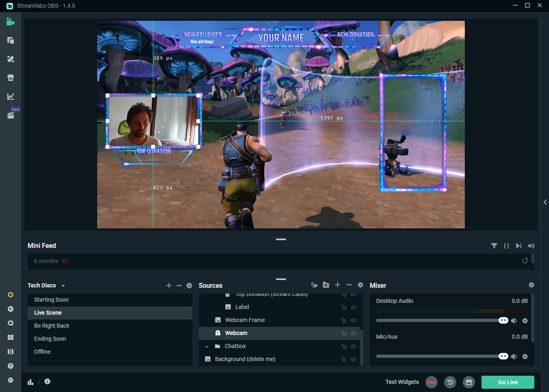Open the App Store storefront icon
549x392 pixels.
[x=10, y=78]
